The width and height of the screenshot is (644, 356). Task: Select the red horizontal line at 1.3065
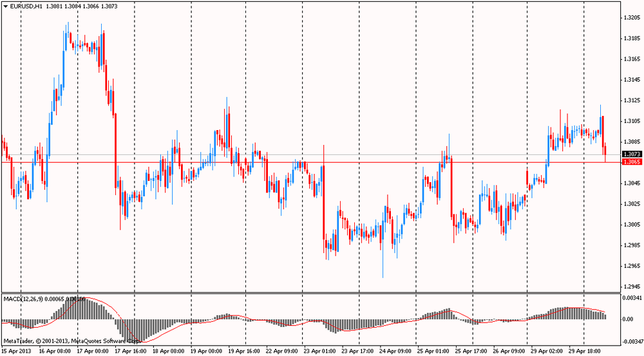pyautogui.click(x=311, y=162)
